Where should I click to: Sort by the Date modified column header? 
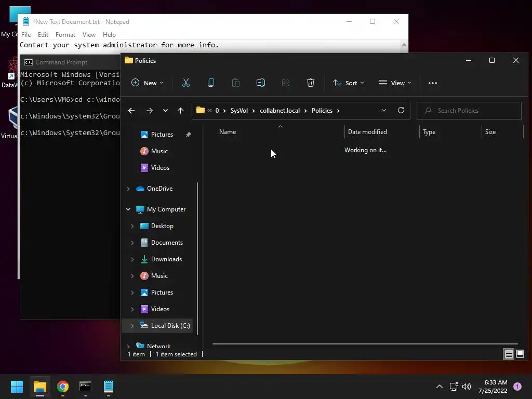pos(367,132)
